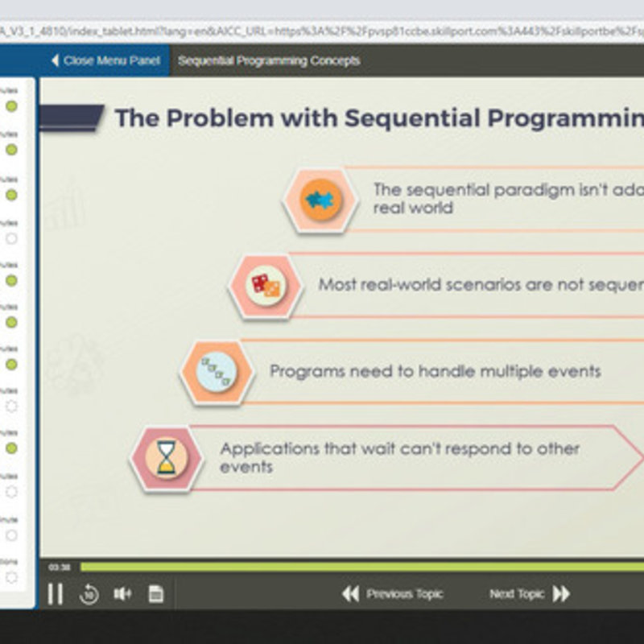The width and height of the screenshot is (644, 644).
Task: Open the transcript notes icon
Action: 156,594
